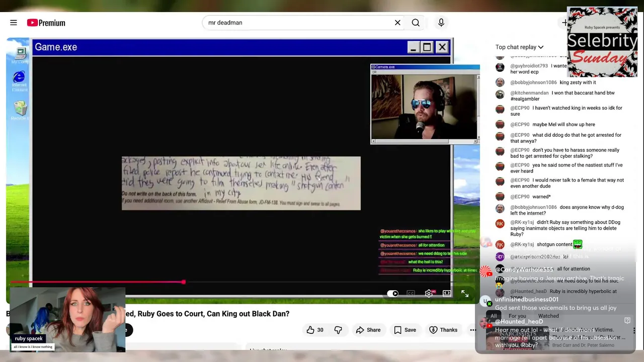Image resolution: width=644 pixels, height=362 pixels.
Task: Start voice search with the microphone
Action: 441,23
